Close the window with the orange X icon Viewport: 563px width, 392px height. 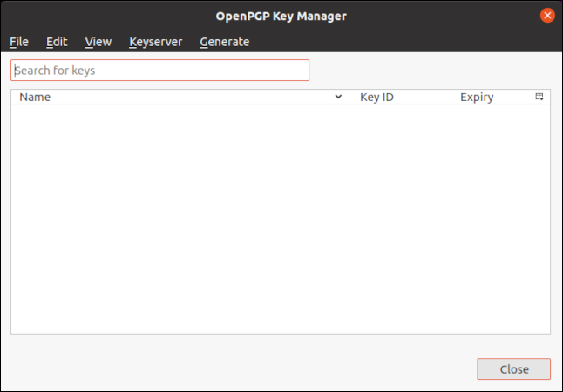coord(547,16)
